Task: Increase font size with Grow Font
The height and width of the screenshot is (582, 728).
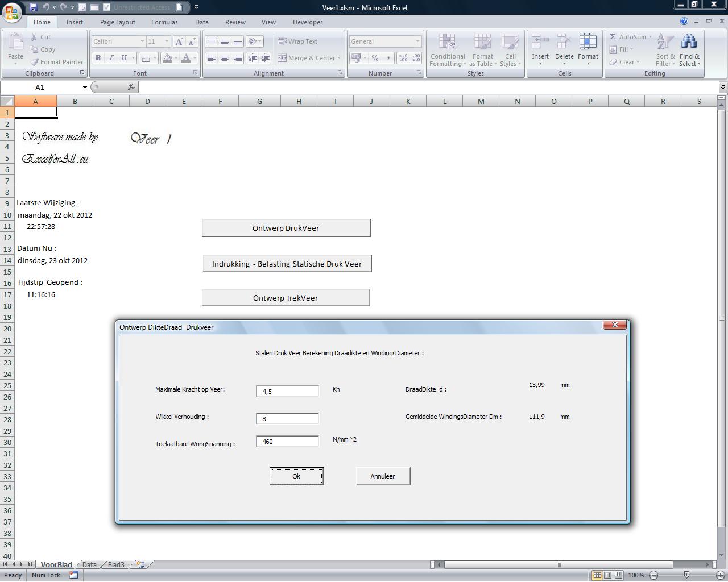Action: coord(179,41)
